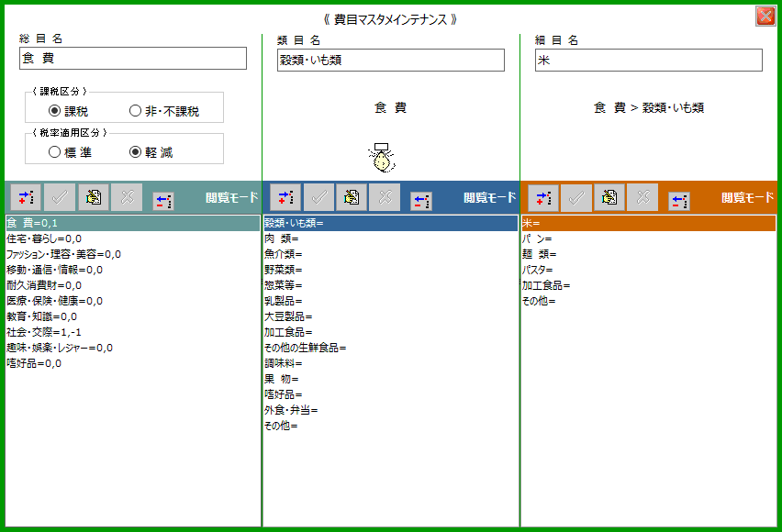Select 移動・通信・情報=0,0 list row
Image resolution: width=782 pixels, height=532 pixels.
click(133, 270)
